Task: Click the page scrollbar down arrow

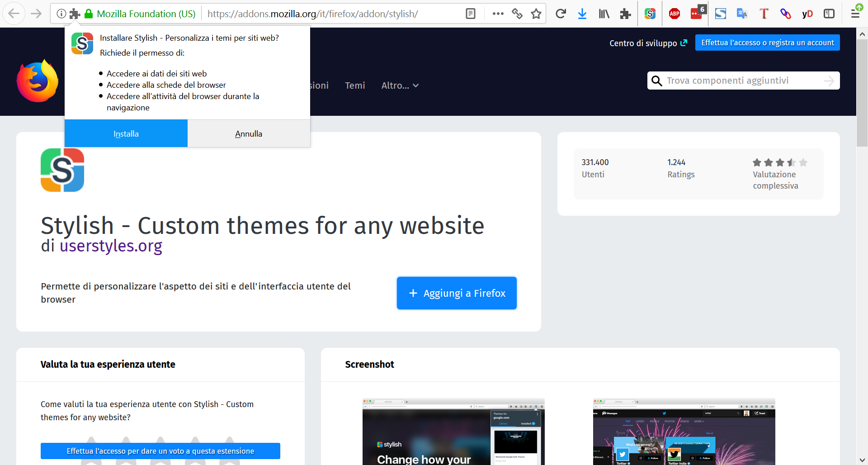Action: 862,460
